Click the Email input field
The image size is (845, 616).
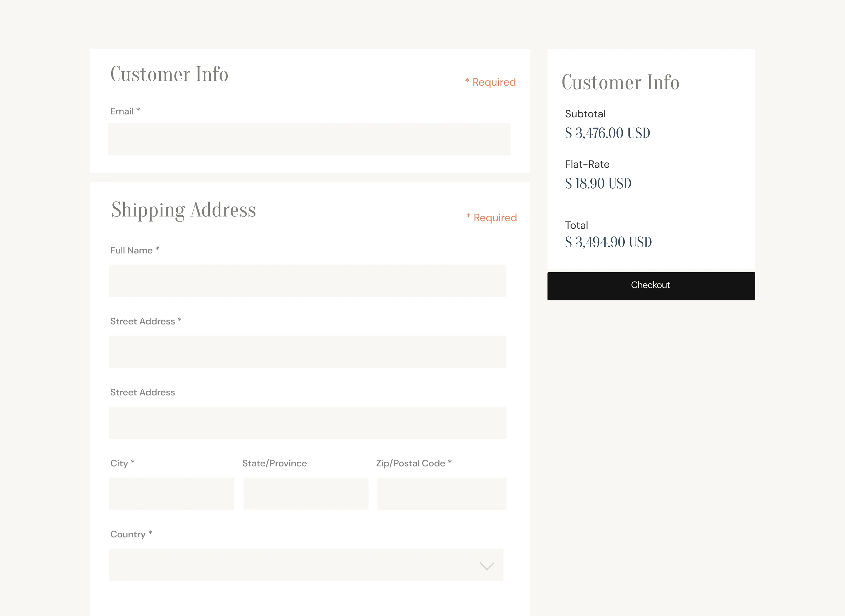tap(309, 139)
